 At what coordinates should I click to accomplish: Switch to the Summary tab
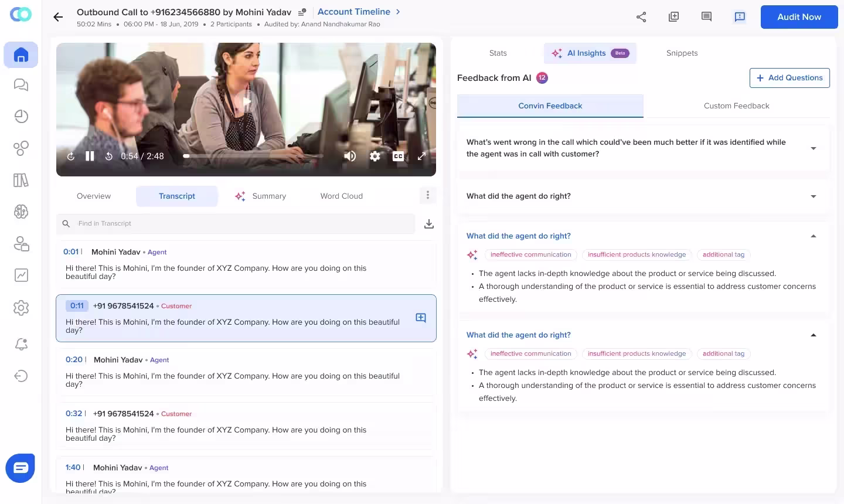coord(269,196)
